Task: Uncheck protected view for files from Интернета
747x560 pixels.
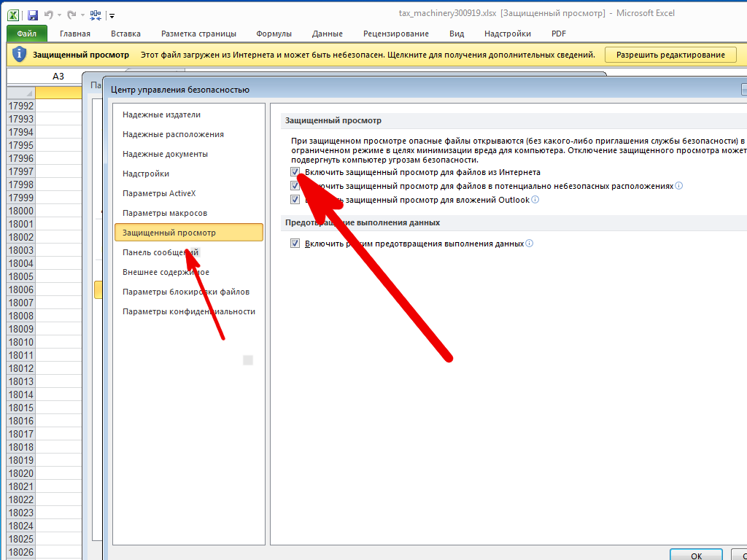Action: pos(295,172)
